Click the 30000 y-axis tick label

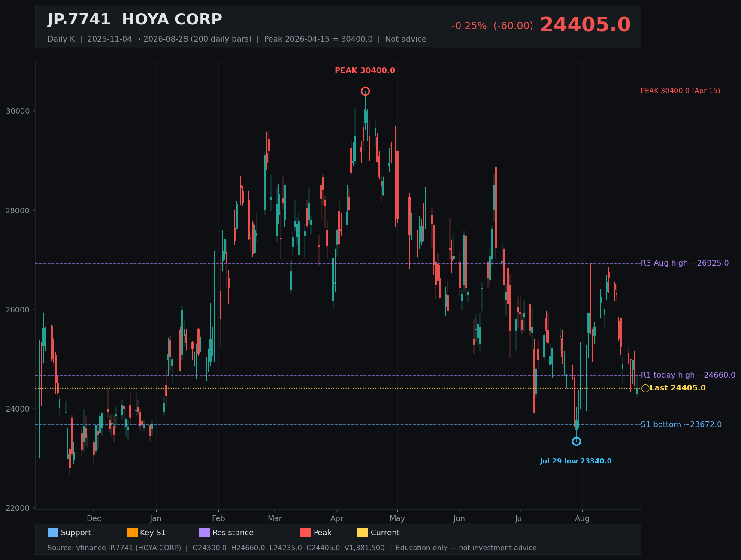(x=18, y=111)
